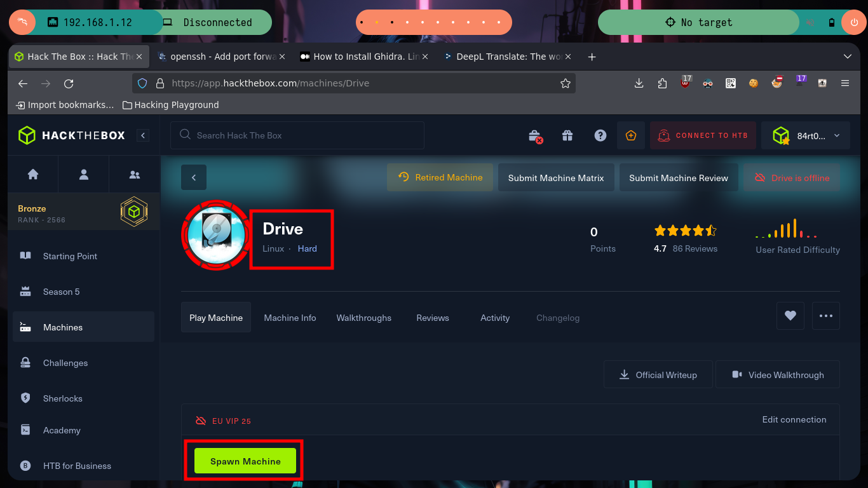The height and width of the screenshot is (488, 868).
Task: Open the gift box icon
Action: coord(567,135)
